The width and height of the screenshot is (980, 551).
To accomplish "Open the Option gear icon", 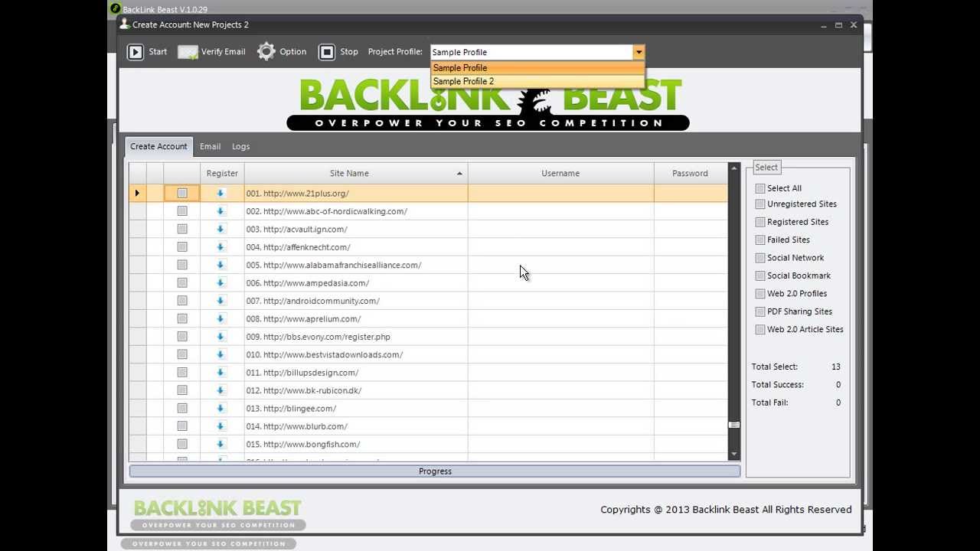I will [266, 51].
